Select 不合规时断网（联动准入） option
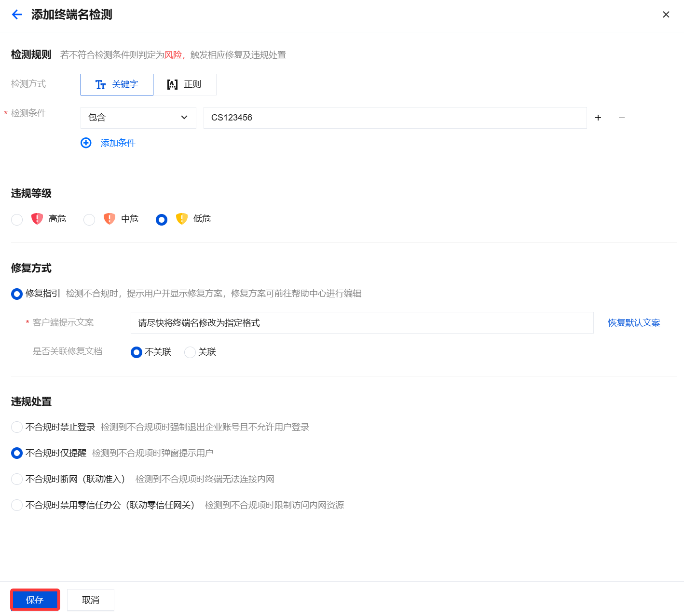The height and width of the screenshot is (616, 684). 17,479
